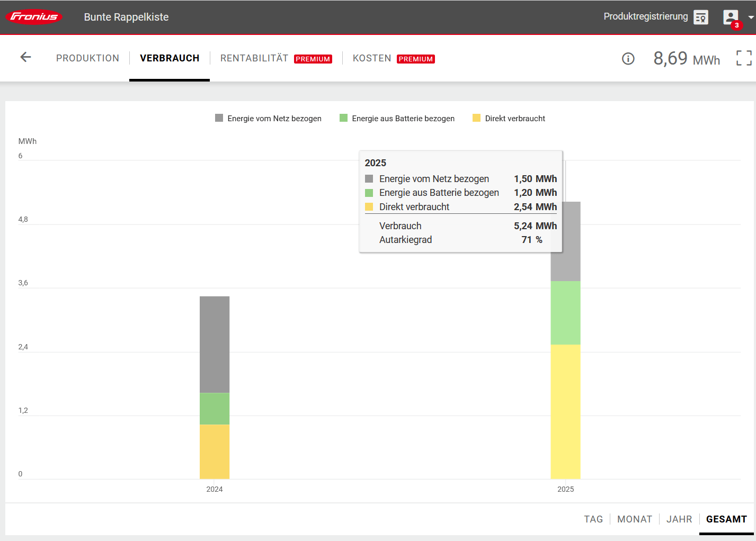Switch to the Produktion tab
This screenshot has height=541, width=756.
point(88,58)
